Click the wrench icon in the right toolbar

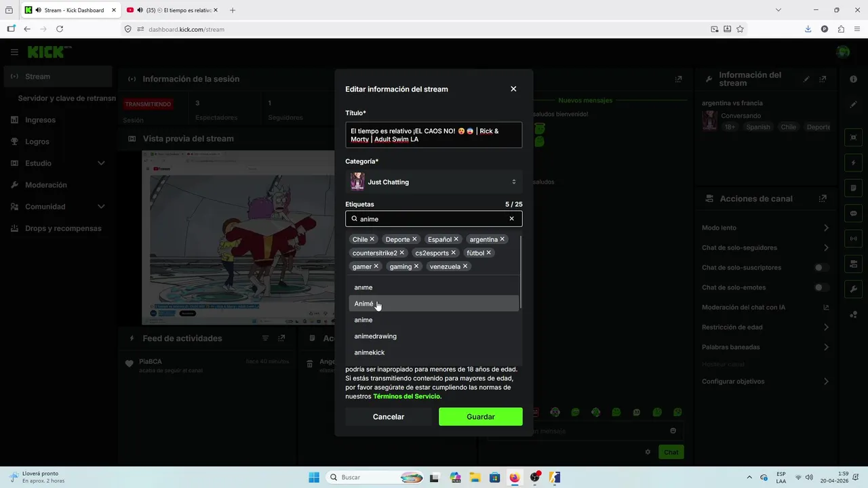(853, 289)
